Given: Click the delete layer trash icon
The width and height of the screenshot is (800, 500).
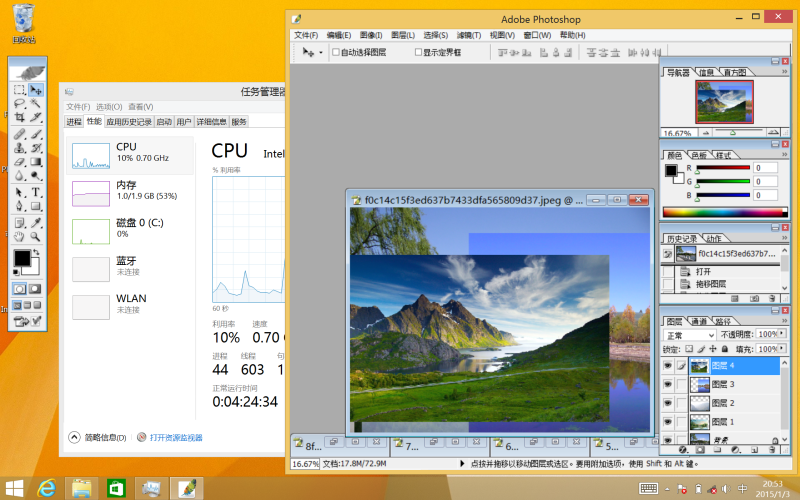Looking at the screenshot, I should tap(772, 449).
